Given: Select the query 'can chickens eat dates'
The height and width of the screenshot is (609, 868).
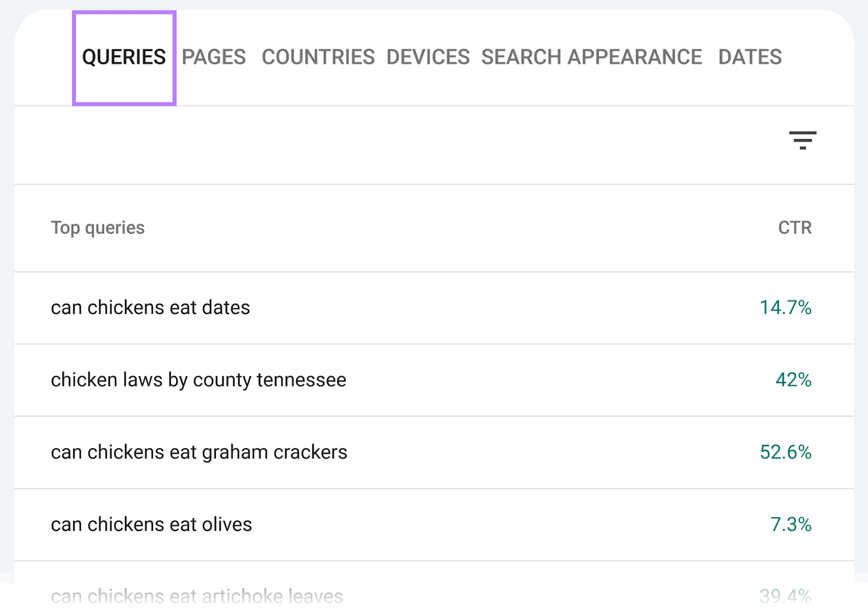Looking at the screenshot, I should click(150, 307).
